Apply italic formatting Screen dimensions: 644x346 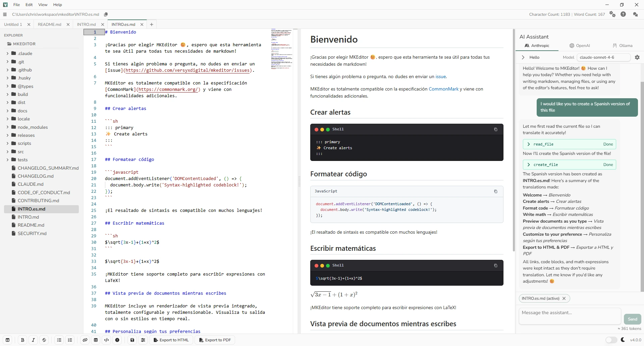tap(33, 340)
